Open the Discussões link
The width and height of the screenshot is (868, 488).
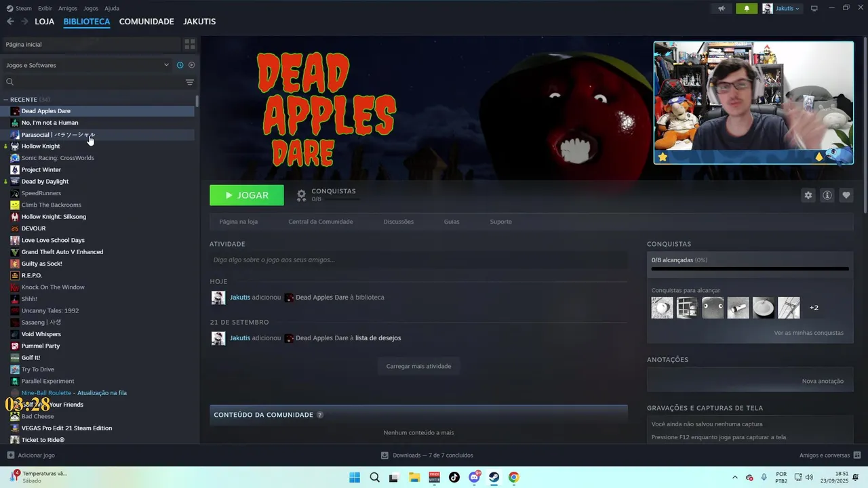coord(398,222)
